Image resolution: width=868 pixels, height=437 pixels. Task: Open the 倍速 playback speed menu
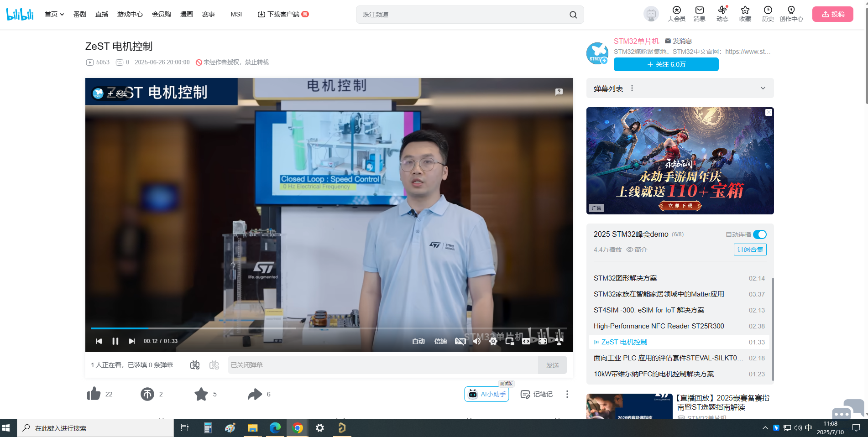point(440,341)
